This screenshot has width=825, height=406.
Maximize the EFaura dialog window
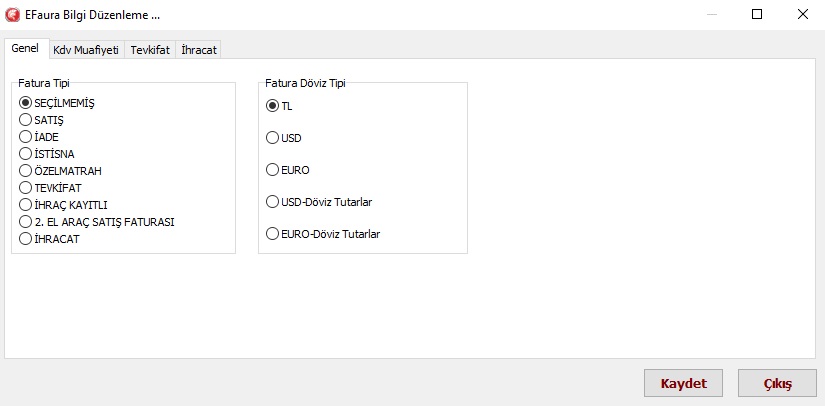757,15
